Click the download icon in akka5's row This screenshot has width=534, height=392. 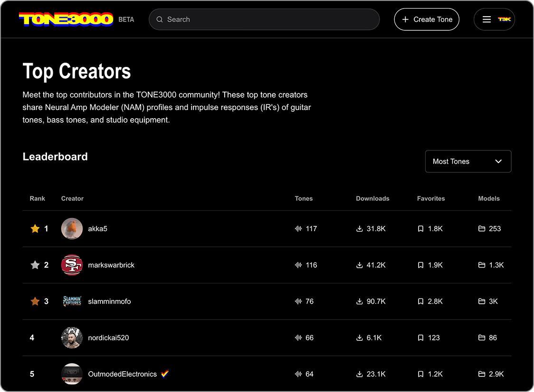pos(359,229)
